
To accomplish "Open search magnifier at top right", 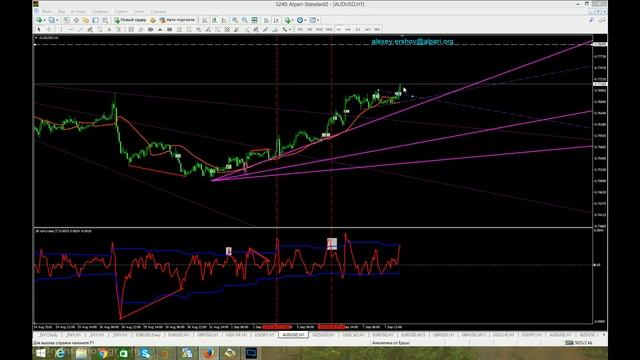I will click(591, 20).
